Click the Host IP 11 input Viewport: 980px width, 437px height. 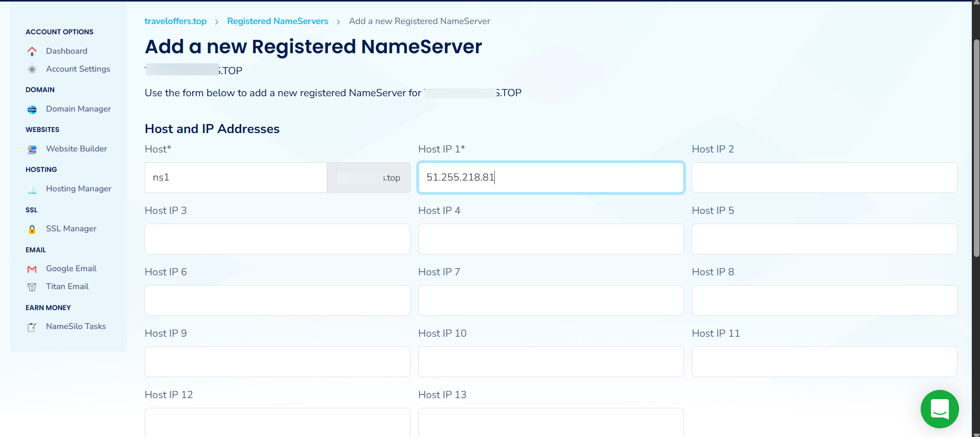point(825,362)
